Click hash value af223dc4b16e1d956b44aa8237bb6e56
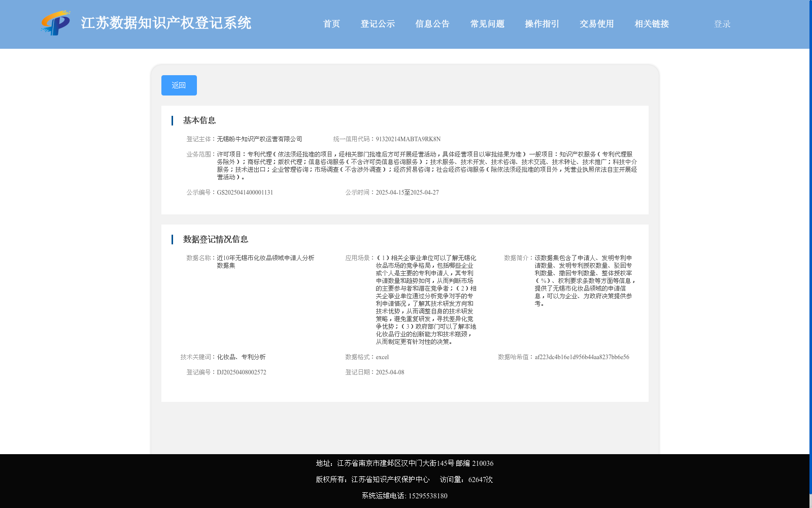Viewport: 812px width, 508px height. (582, 357)
